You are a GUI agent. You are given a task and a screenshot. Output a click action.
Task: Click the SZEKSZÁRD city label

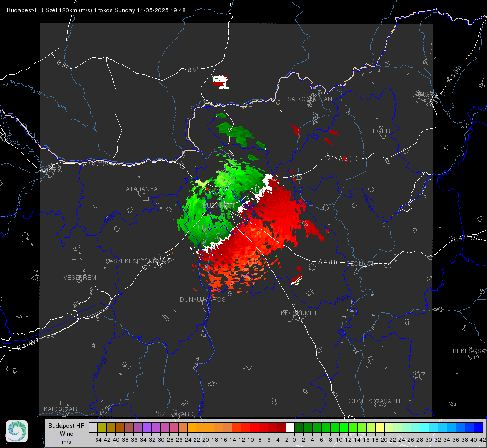176,414
